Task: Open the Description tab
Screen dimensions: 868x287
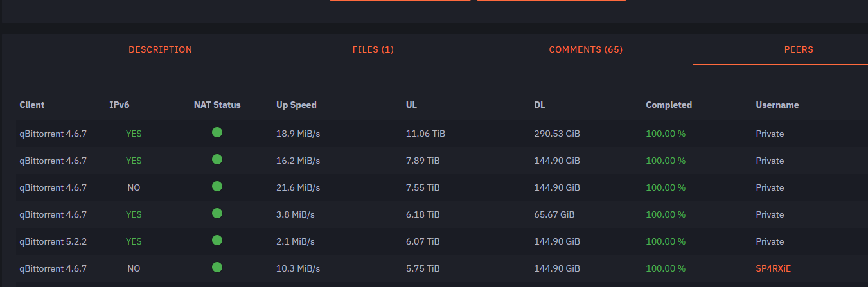Action: [x=160, y=49]
